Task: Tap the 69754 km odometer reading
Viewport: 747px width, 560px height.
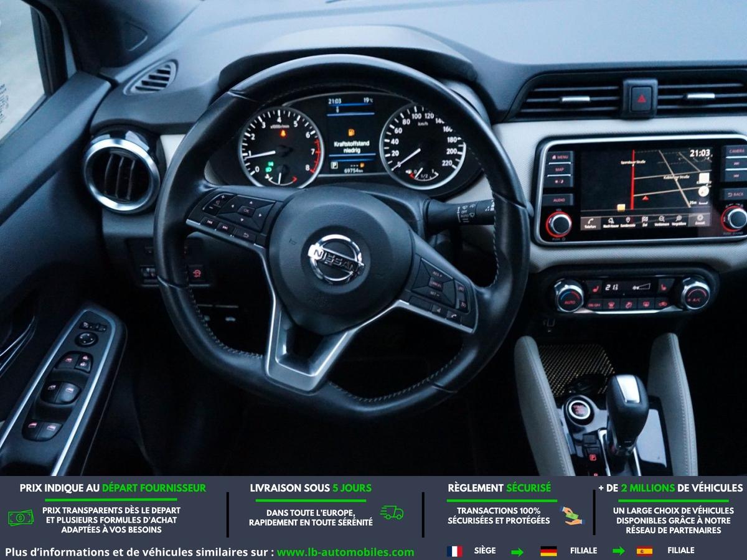Action: click(354, 170)
